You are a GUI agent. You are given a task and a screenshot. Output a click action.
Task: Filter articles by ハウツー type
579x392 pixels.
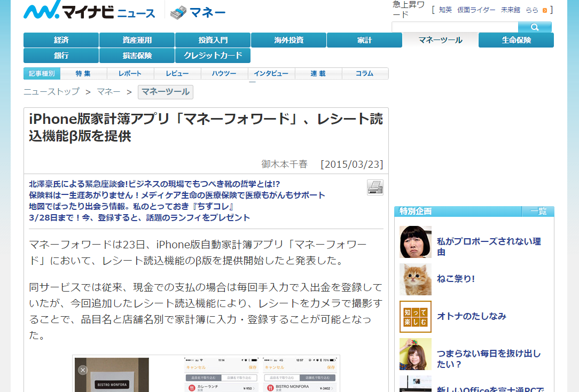coord(224,74)
